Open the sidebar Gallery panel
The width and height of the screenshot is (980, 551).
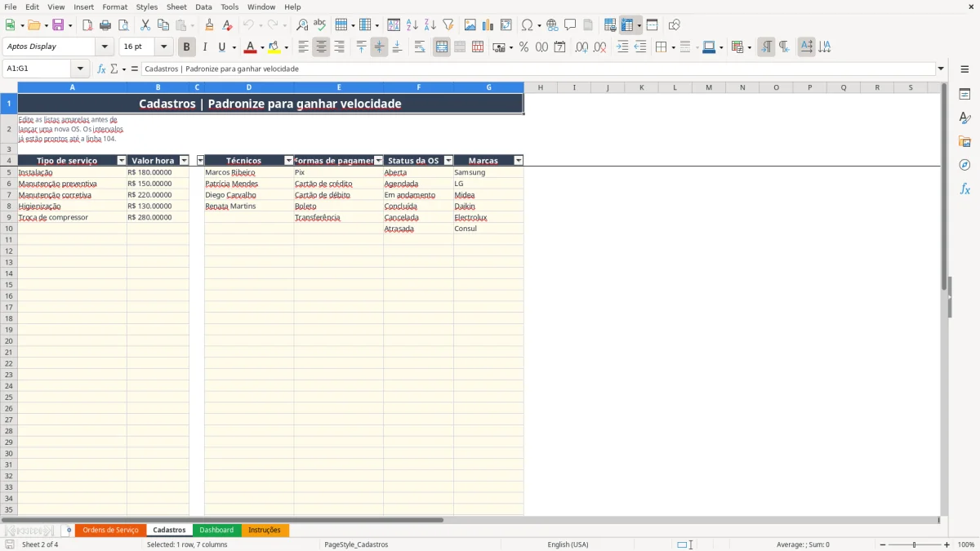pos(964,141)
